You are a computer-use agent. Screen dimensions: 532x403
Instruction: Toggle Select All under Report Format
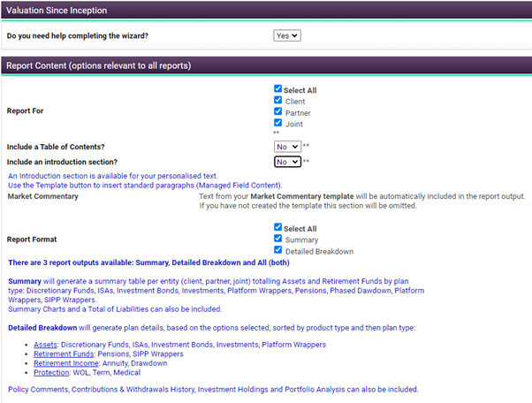(278, 227)
